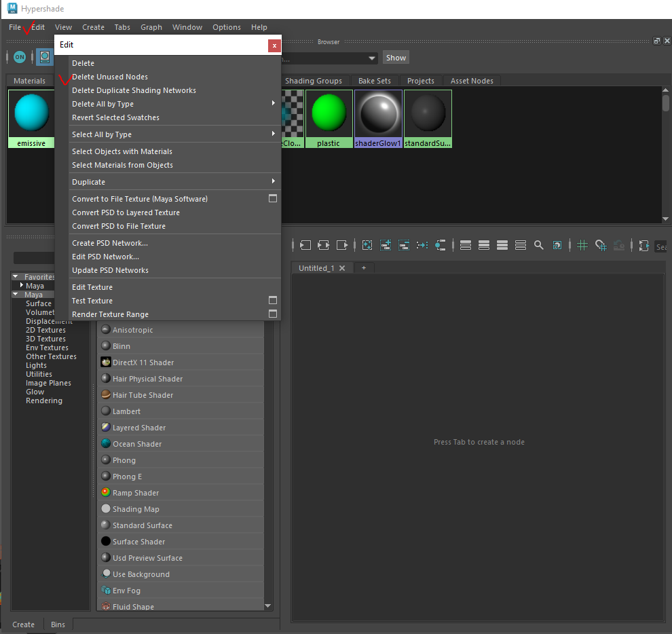This screenshot has height=634, width=672.
Task: Click the frame all nodes icon
Action: 367,245
